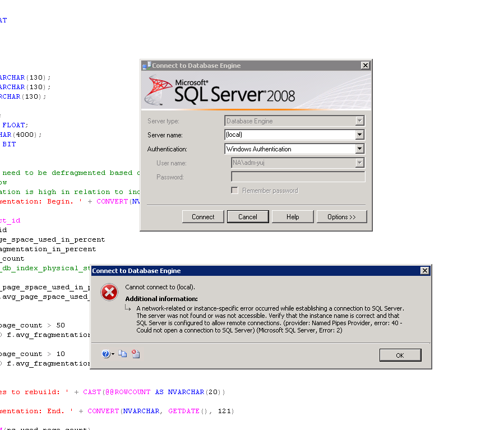Click the network-related error description text

click(x=270, y=320)
